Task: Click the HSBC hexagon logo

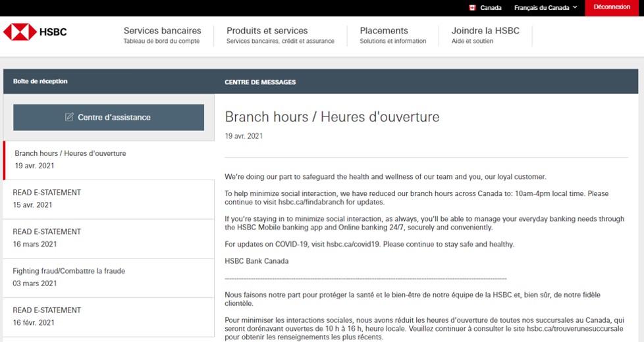Action: 20,32
